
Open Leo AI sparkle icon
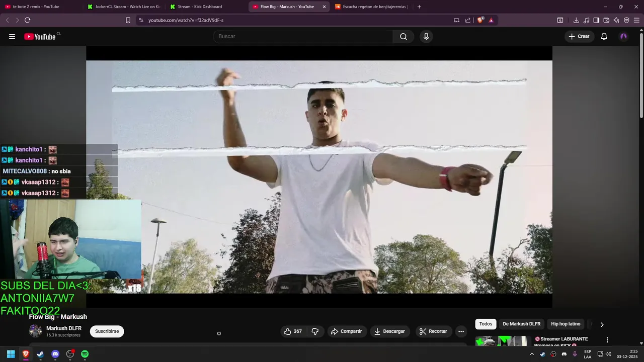616,20
